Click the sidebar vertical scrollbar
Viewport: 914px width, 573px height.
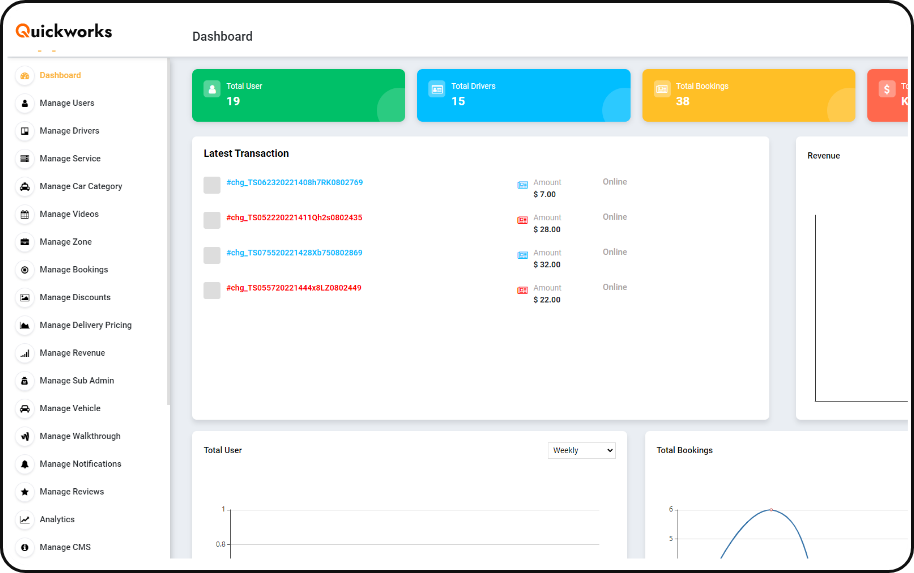point(168,231)
